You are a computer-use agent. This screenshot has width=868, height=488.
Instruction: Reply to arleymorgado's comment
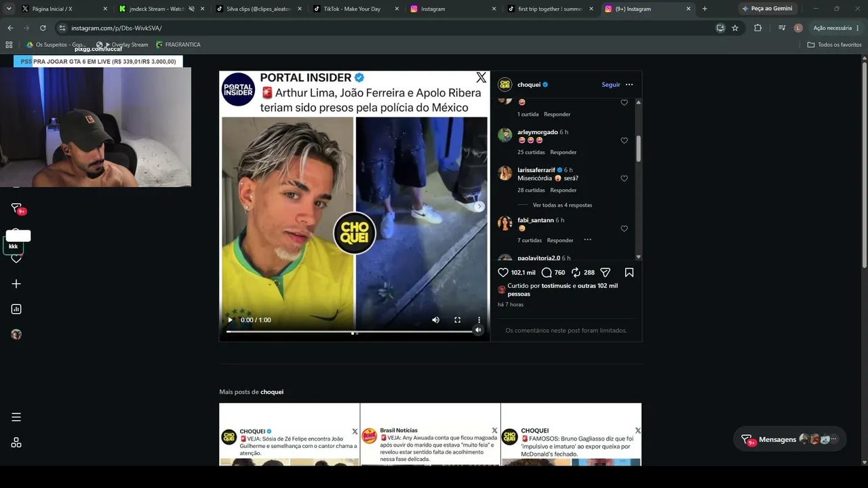pos(563,152)
